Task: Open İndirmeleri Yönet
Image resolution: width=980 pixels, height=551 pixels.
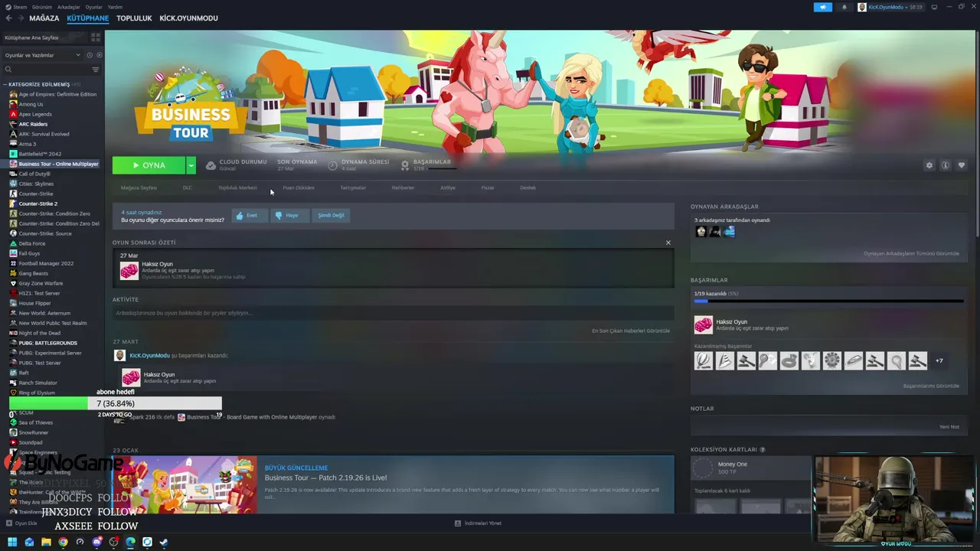Action: tap(479, 523)
